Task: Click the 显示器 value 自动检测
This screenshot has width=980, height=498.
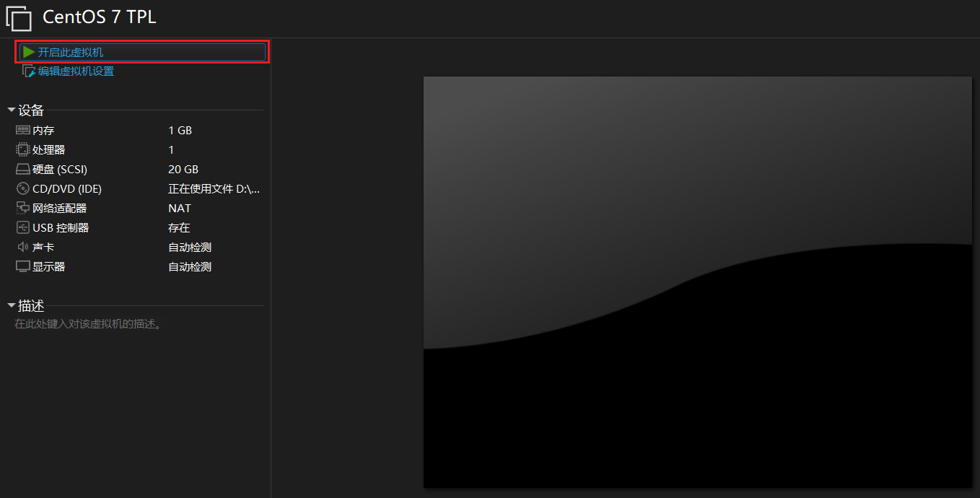Action: pos(190,267)
